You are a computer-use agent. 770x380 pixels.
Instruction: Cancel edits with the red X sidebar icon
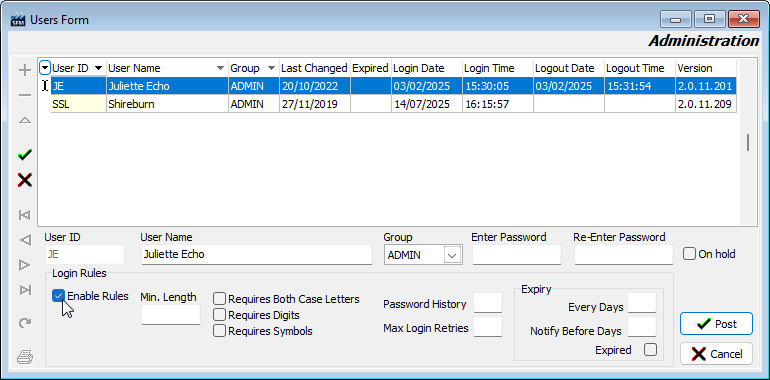(25, 180)
